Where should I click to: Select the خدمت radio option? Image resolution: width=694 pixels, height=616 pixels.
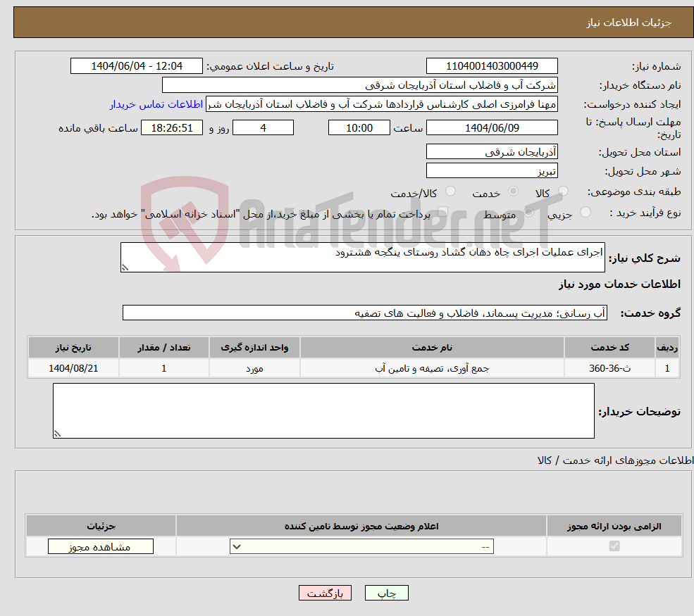(x=514, y=191)
